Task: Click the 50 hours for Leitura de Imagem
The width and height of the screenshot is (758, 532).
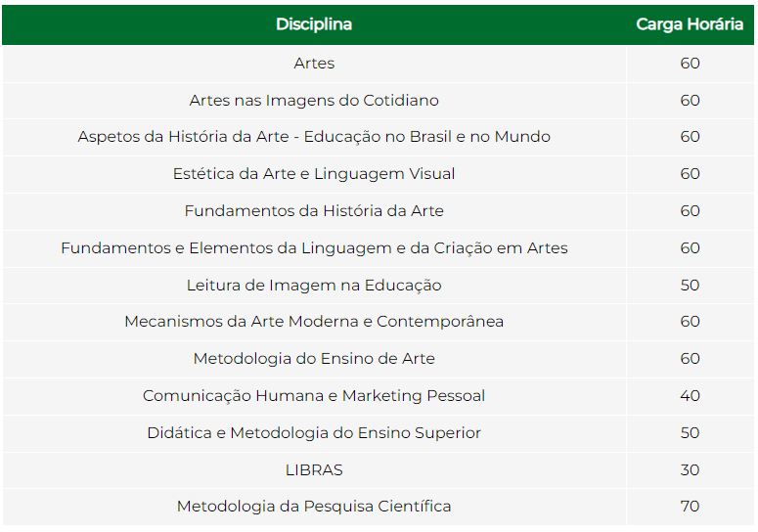Action: [690, 286]
